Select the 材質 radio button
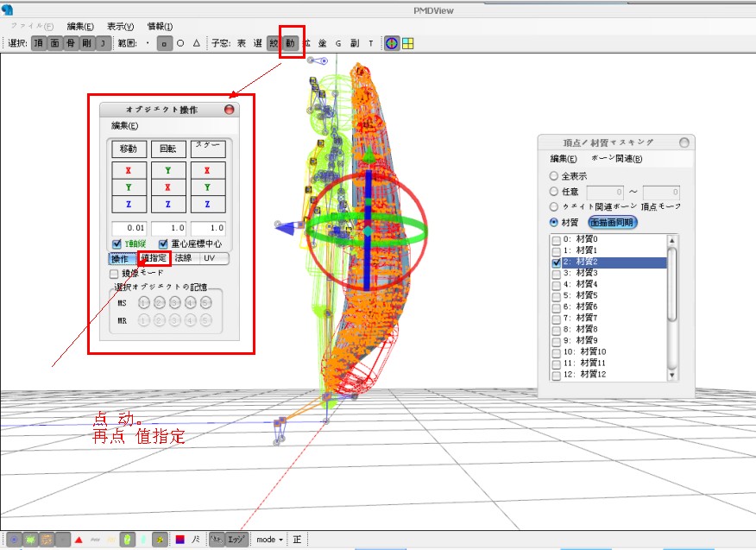Screen dimensions: 756x550 pyautogui.click(x=553, y=223)
